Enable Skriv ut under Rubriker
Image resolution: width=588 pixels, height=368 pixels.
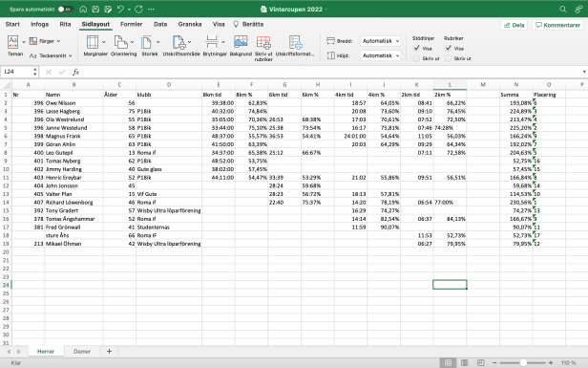click(x=448, y=58)
